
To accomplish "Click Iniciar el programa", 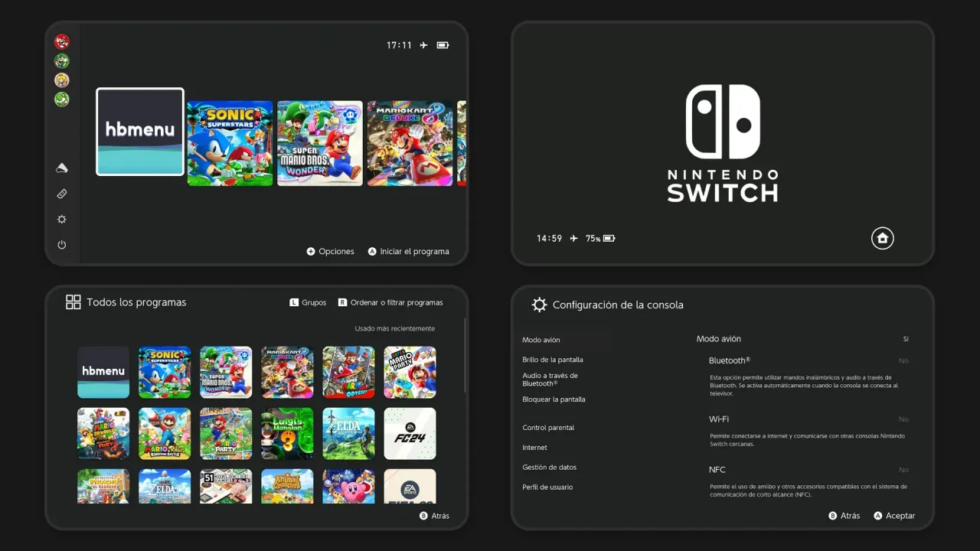I will [x=408, y=251].
